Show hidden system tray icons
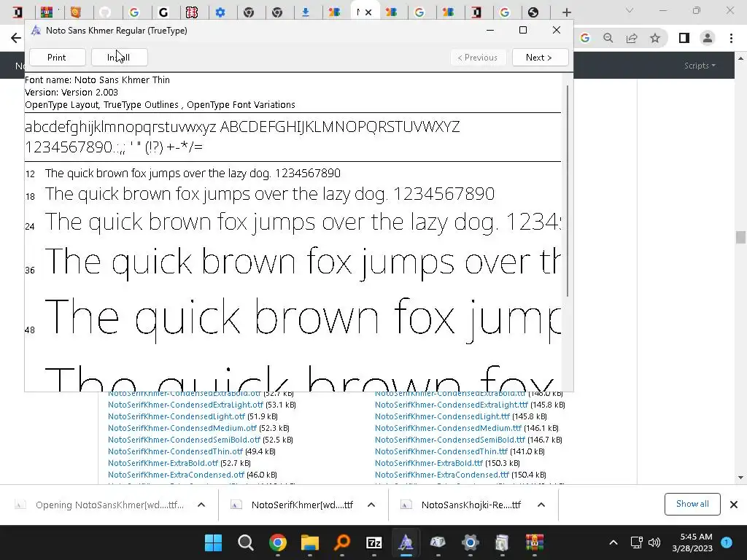 (614, 542)
